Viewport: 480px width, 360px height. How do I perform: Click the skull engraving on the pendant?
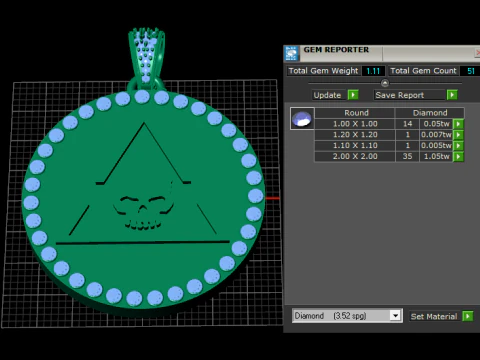click(x=143, y=212)
